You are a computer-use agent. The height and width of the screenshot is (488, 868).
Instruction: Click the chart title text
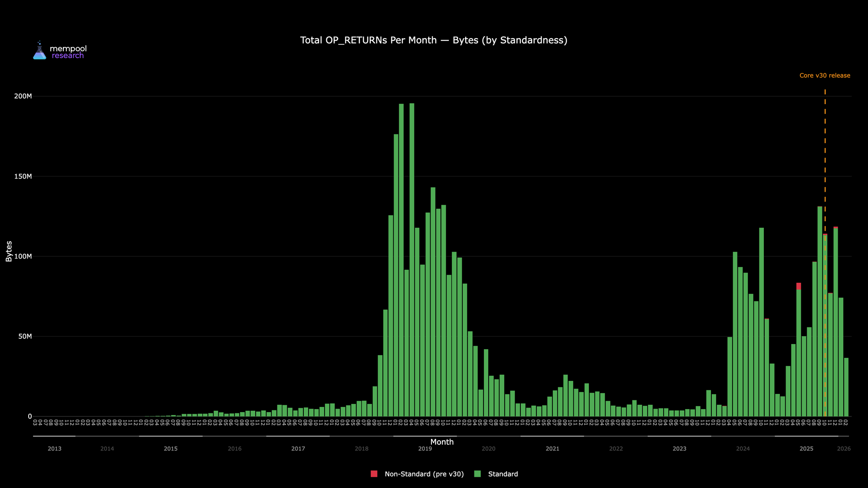[434, 40]
